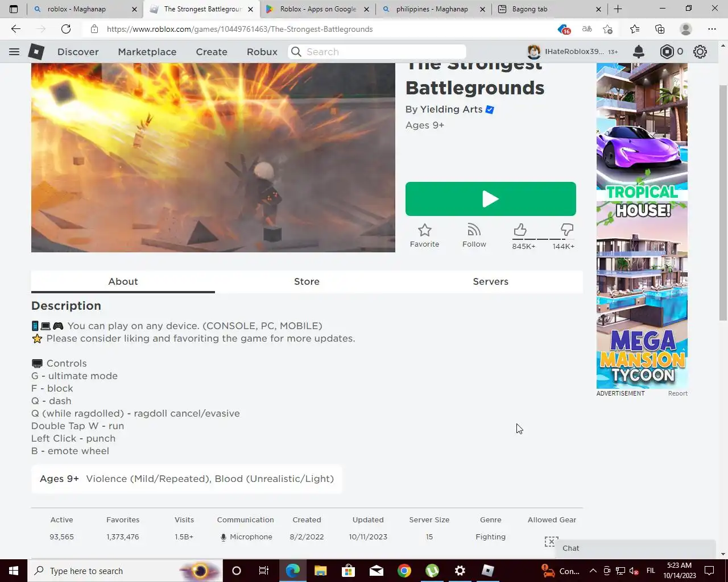728x582 pixels.
Task: Open the Roblox notifications bell
Action: [639, 52]
